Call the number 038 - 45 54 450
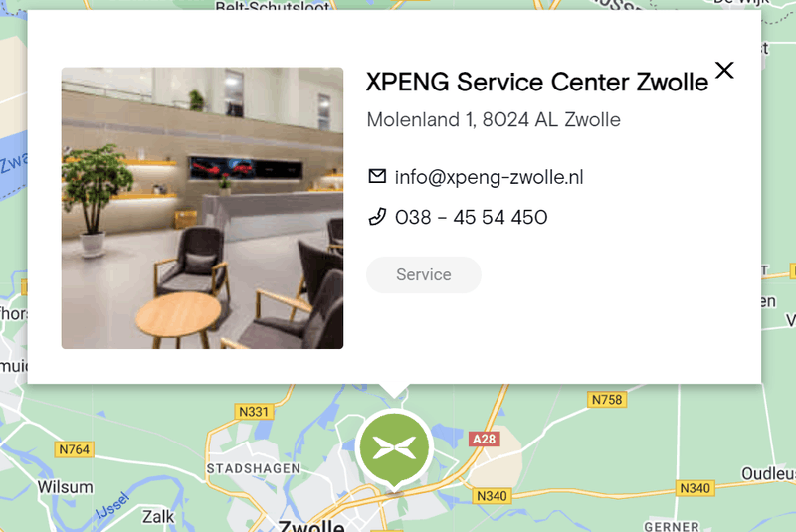Image resolution: width=796 pixels, height=532 pixels. 471,217
